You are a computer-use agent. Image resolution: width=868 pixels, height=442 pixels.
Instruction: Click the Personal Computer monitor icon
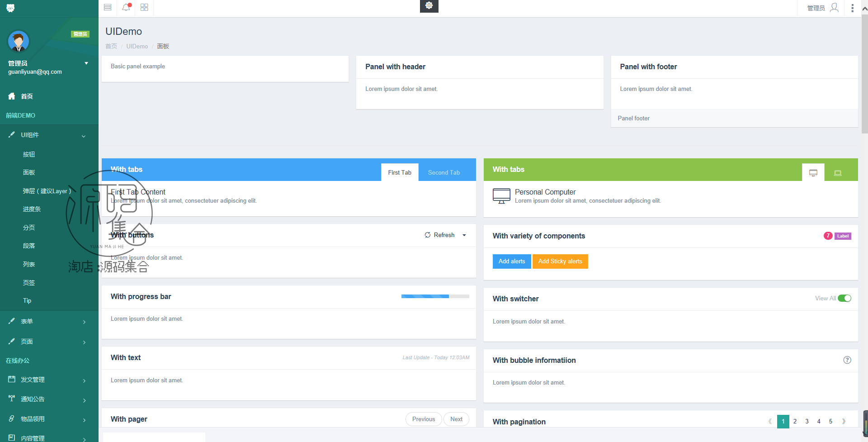click(x=501, y=196)
